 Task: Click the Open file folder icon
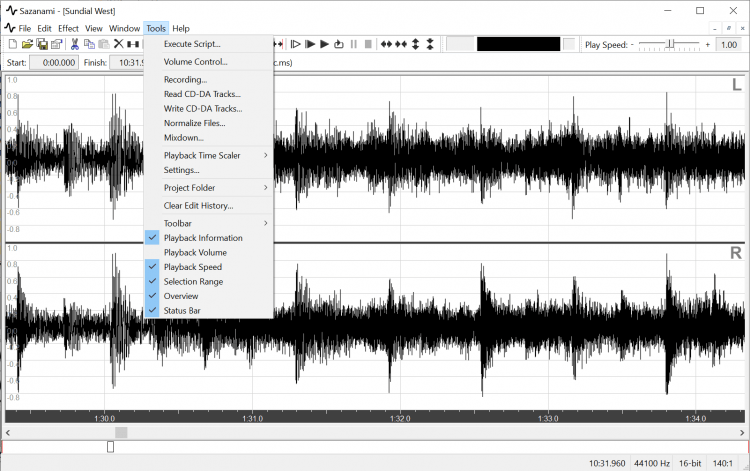[27, 44]
